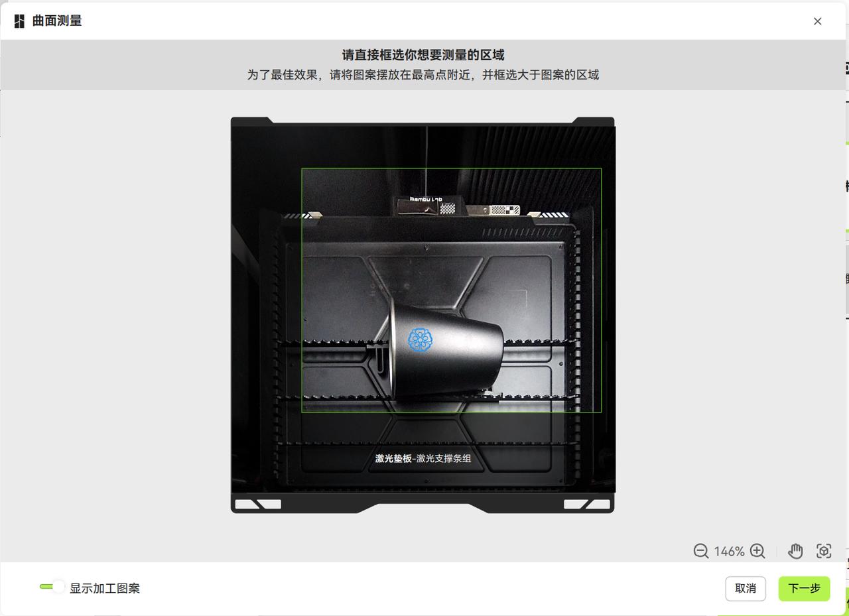Toggle the 显示加工图案 switch
This screenshot has height=616, width=849.
coord(52,587)
